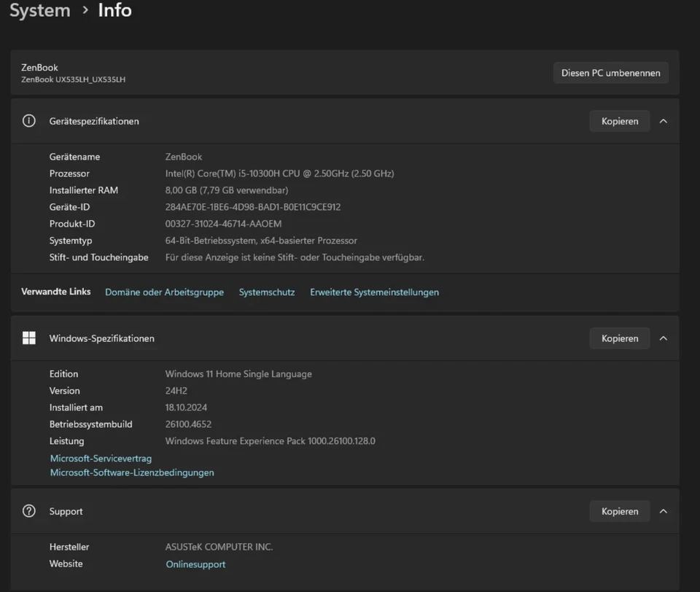Open 'Domäne oder Arbeitsgruppe' link
This screenshot has height=592, width=700.
pyautogui.click(x=164, y=292)
